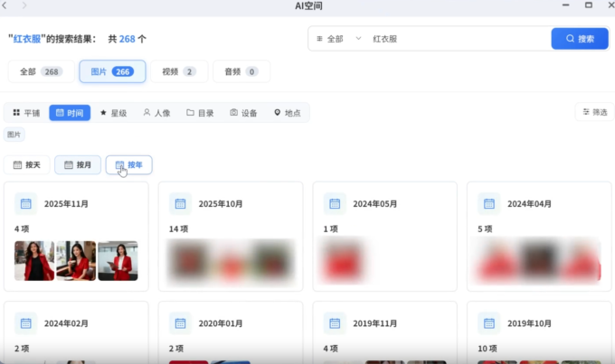
Task: Click the 2019年10月 card title
Action: (x=529, y=323)
